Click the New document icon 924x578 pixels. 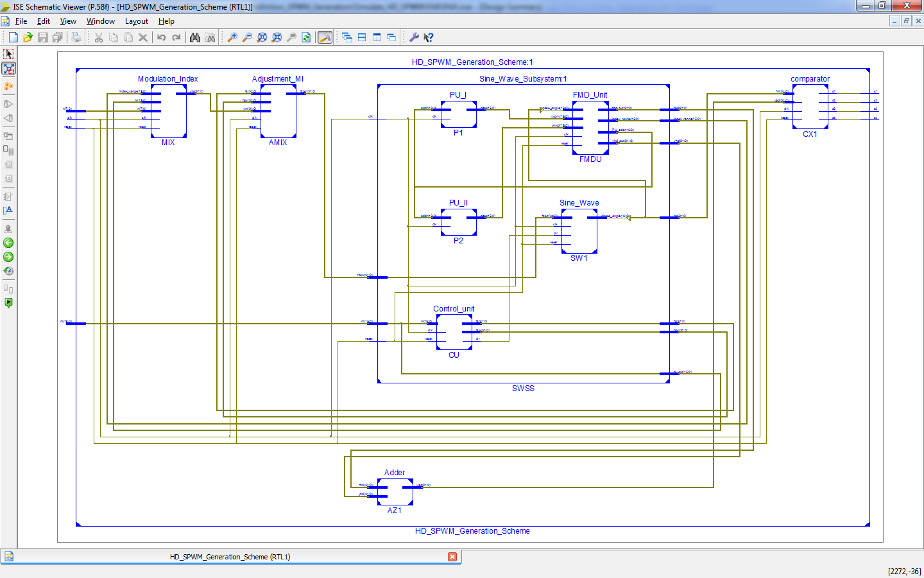coord(13,37)
